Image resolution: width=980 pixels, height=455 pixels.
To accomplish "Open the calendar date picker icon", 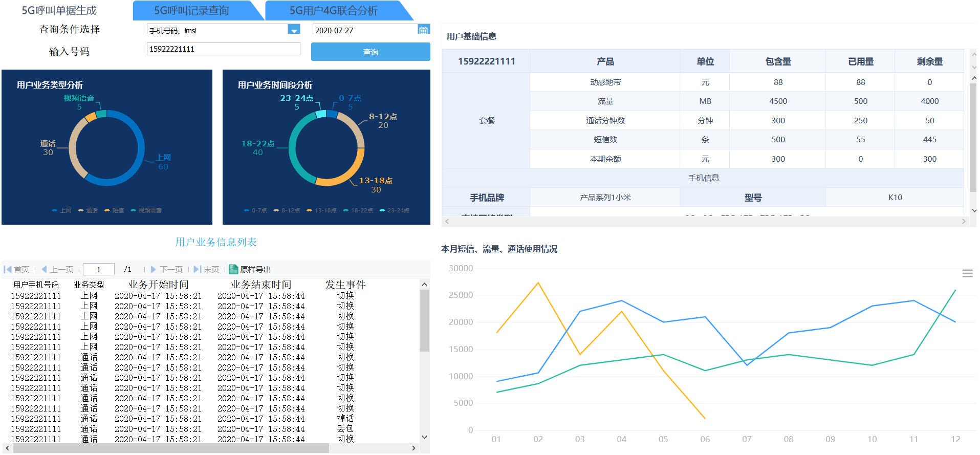I will point(423,30).
